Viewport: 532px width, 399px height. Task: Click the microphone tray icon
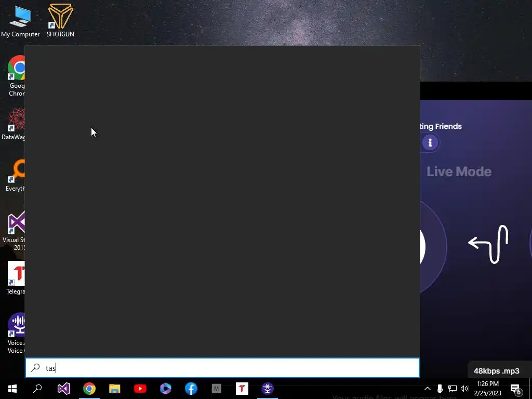[440, 389]
